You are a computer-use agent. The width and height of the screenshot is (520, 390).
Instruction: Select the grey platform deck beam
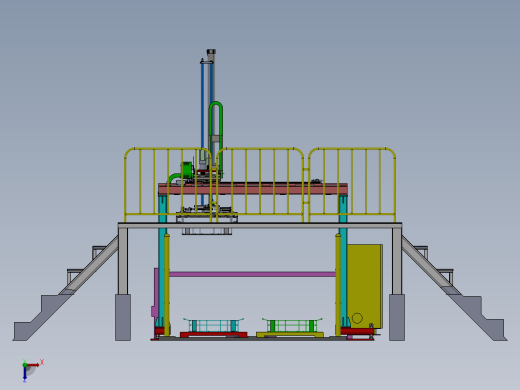[x=260, y=226]
